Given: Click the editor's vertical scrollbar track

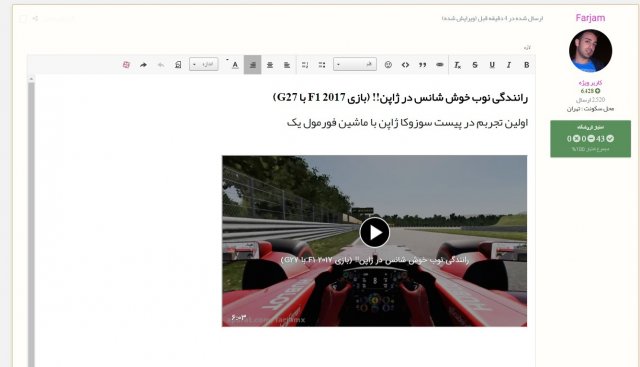Looking at the screenshot, I should click(x=31, y=225).
